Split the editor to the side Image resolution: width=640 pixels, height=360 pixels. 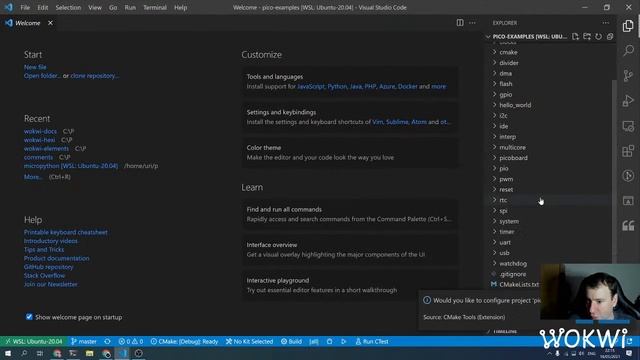460,23
